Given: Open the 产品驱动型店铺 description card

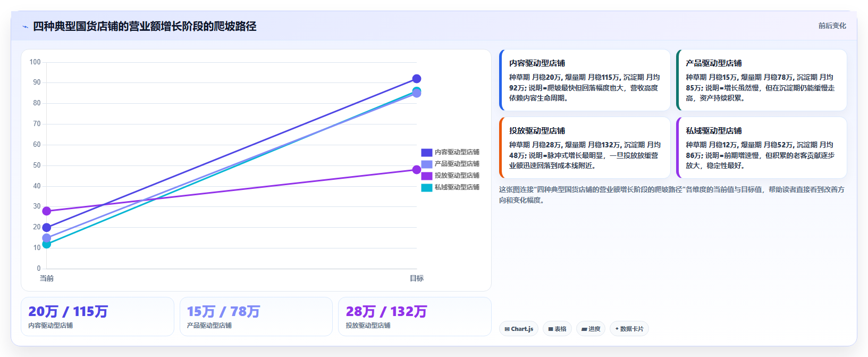Looking at the screenshot, I should tap(761, 80).
